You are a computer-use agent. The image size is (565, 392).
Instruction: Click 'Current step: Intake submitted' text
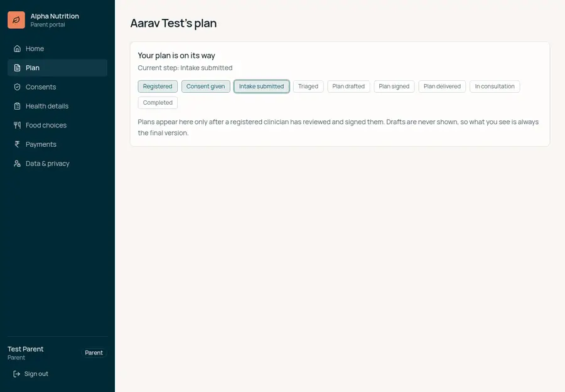pyautogui.click(x=185, y=68)
